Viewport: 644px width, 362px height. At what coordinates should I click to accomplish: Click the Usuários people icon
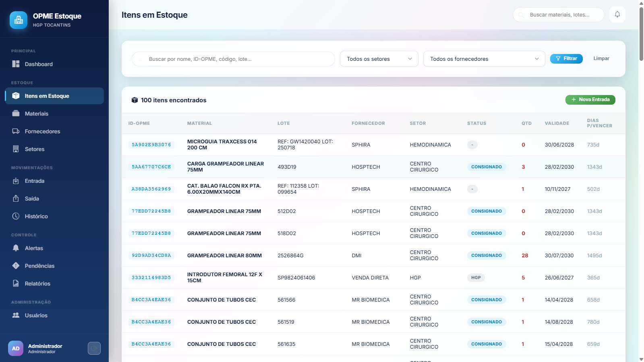coord(16,315)
